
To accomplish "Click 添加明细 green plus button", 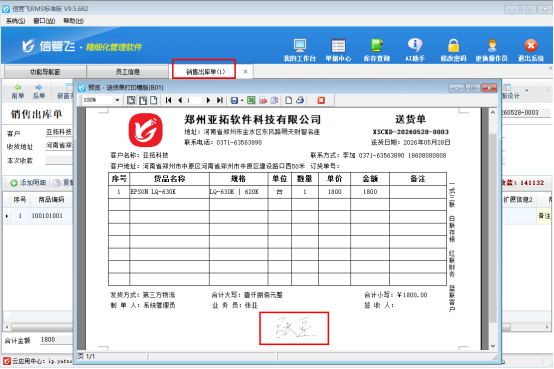I will (28, 183).
